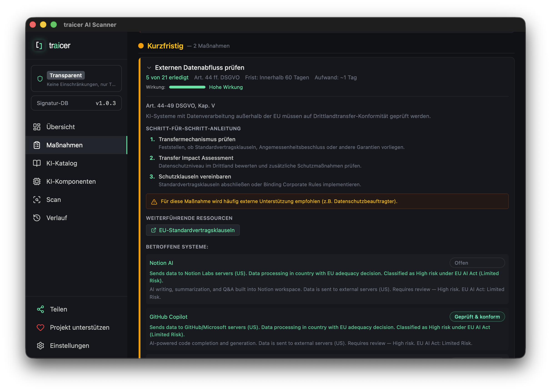Click the Maßnahmen clipboard icon
Screen dimensions: 551x392
point(37,145)
